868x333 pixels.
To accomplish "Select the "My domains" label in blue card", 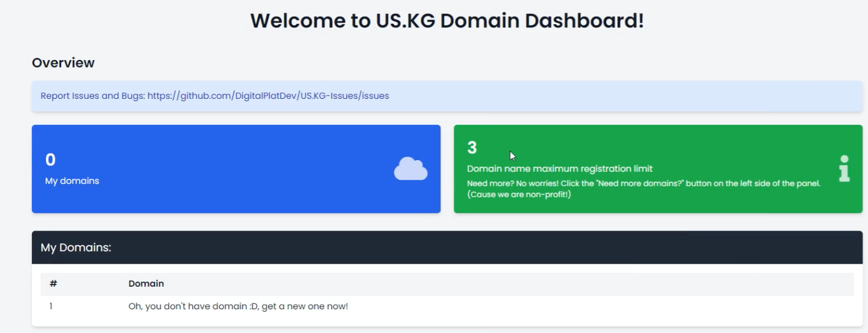I will (x=72, y=181).
